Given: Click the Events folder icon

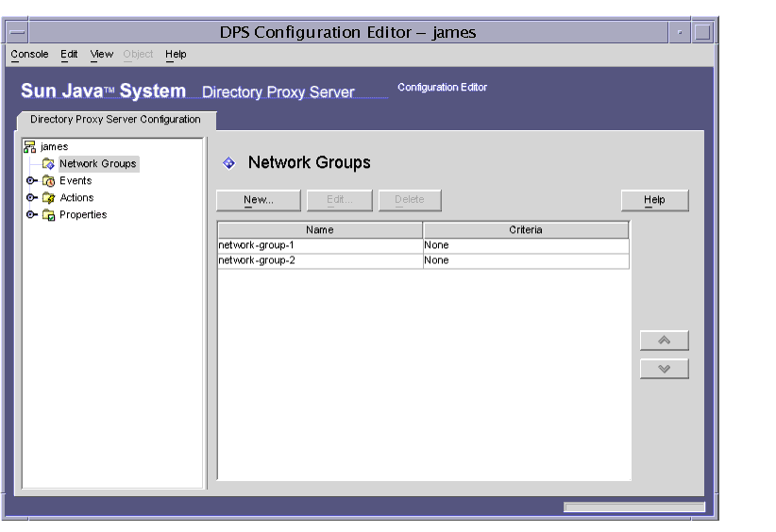Looking at the screenshot, I should (x=48, y=181).
